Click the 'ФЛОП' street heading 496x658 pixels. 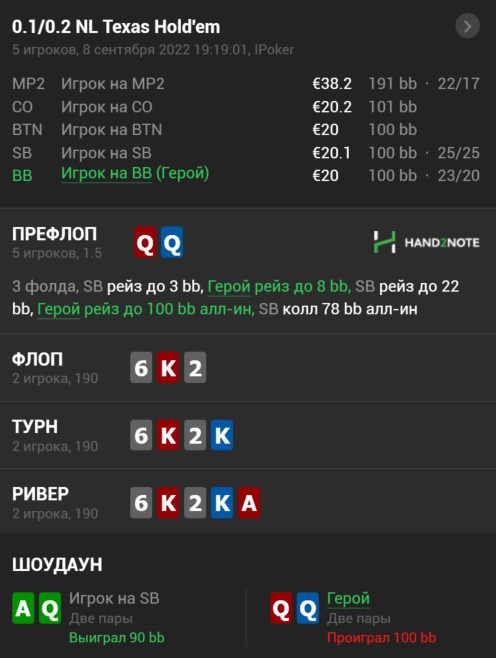38,359
